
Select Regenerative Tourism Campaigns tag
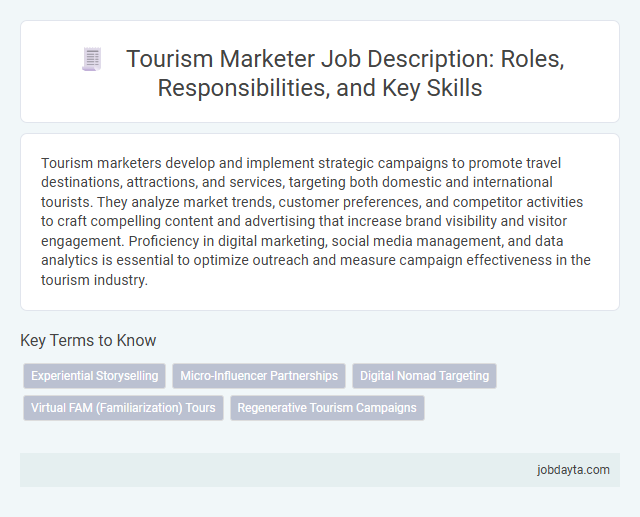[x=327, y=408]
